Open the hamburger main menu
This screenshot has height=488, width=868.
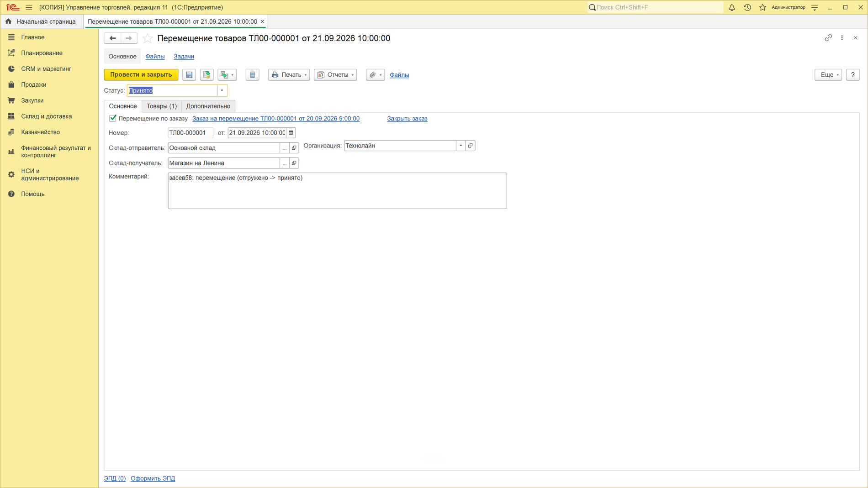tap(29, 7)
